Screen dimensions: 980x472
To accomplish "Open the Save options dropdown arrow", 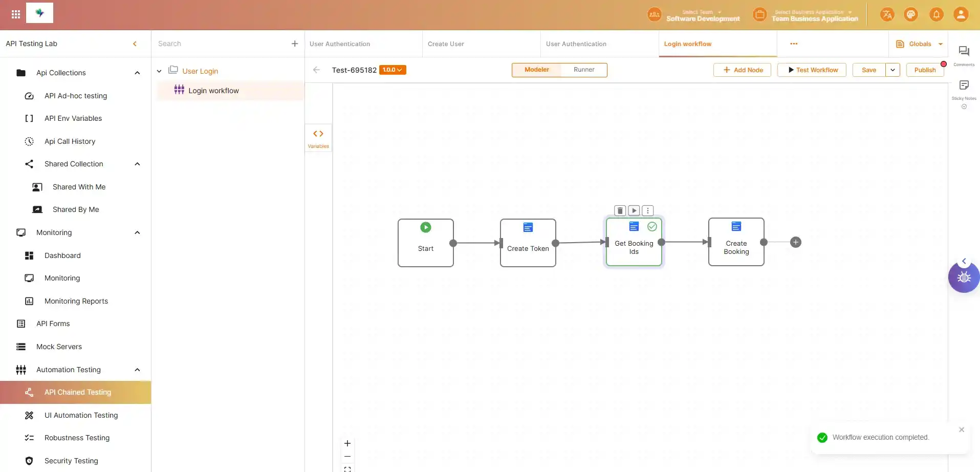I will coord(892,70).
